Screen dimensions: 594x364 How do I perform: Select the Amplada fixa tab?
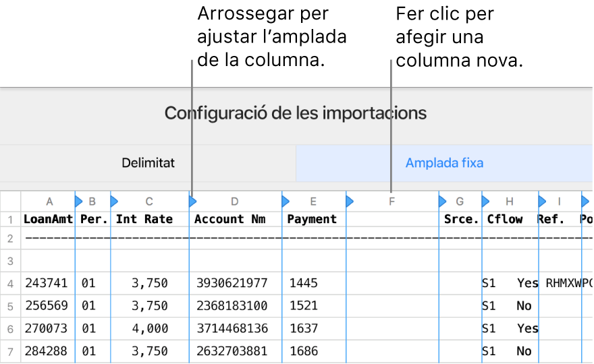444,162
